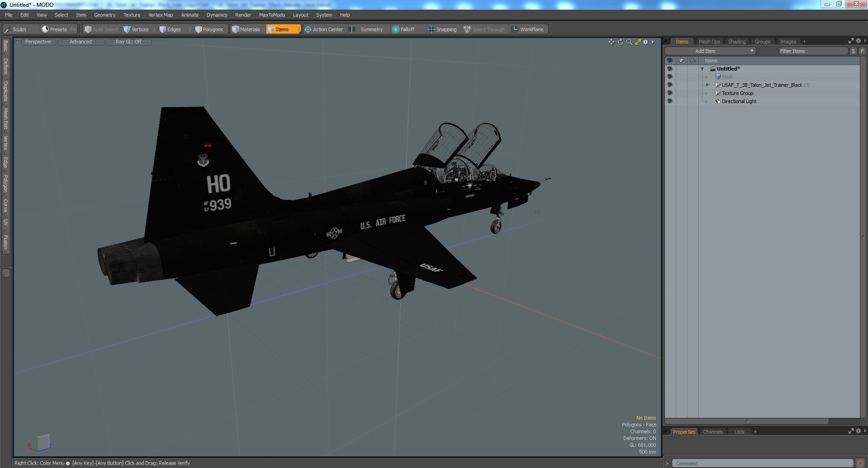Select the Sculpt tool button
Screen dimensions: 868x468
[20, 29]
